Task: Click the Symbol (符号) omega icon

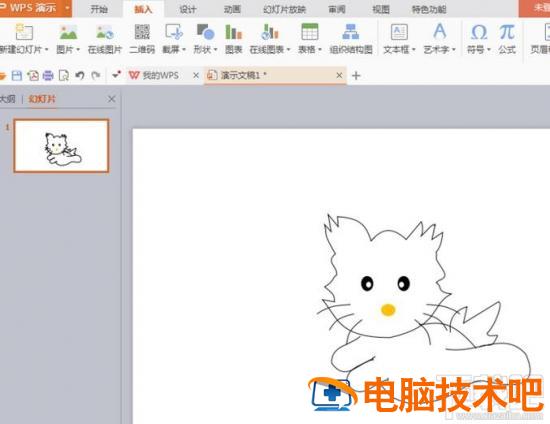Action: click(479, 32)
